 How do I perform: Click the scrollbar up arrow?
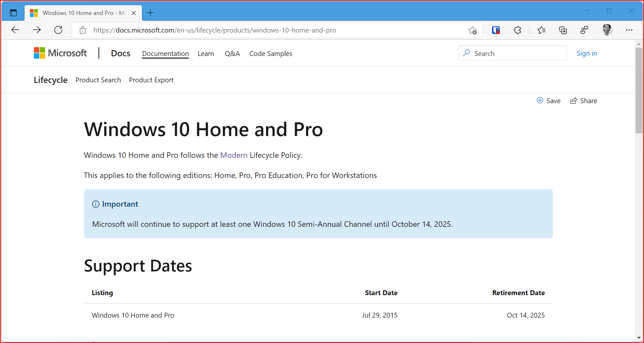(x=639, y=44)
